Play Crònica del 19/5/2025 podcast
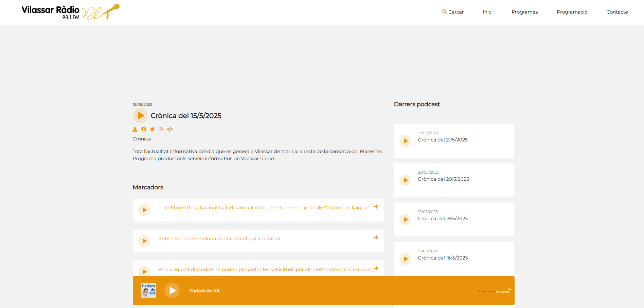The height and width of the screenshot is (308, 644). (405, 219)
